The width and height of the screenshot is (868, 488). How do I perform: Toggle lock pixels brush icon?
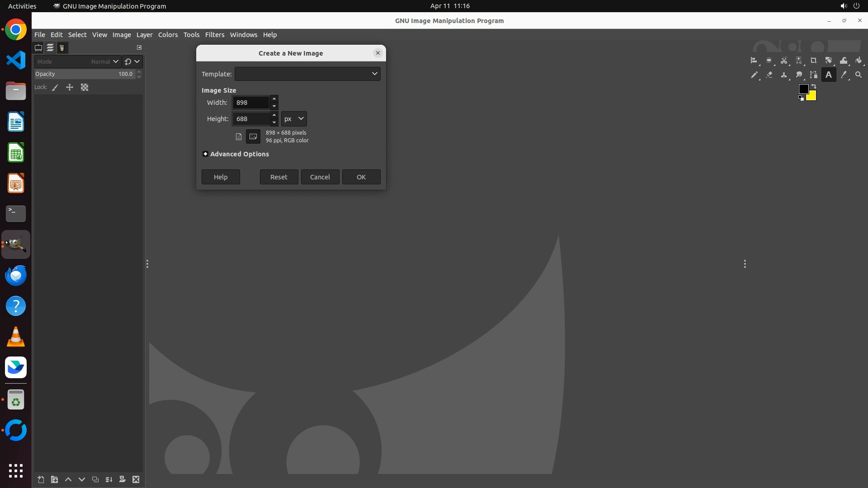point(55,88)
